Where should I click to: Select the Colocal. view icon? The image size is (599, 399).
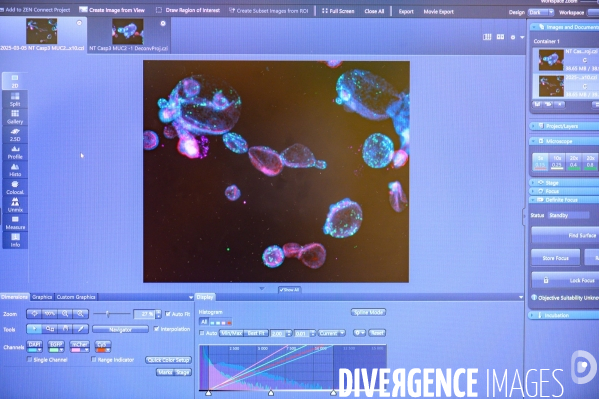click(x=15, y=187)
